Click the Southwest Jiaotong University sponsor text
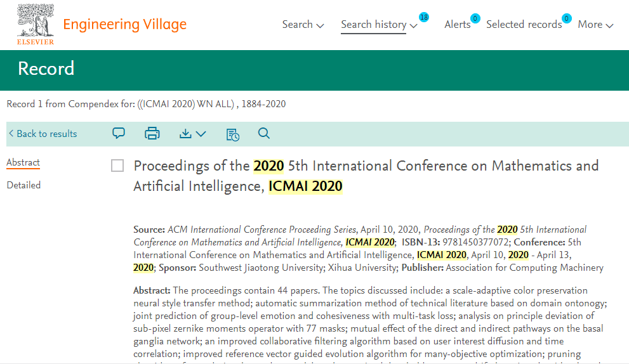 click(x=261, y=268)
